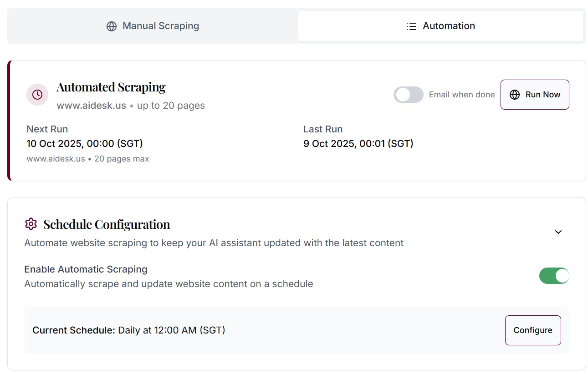Click the list icon on the Automation tab

(411, 26)
